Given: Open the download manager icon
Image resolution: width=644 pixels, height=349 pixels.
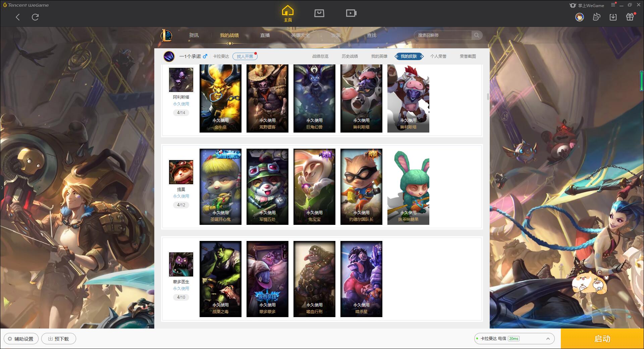Looking at the screenshot, I should point(613,17).
